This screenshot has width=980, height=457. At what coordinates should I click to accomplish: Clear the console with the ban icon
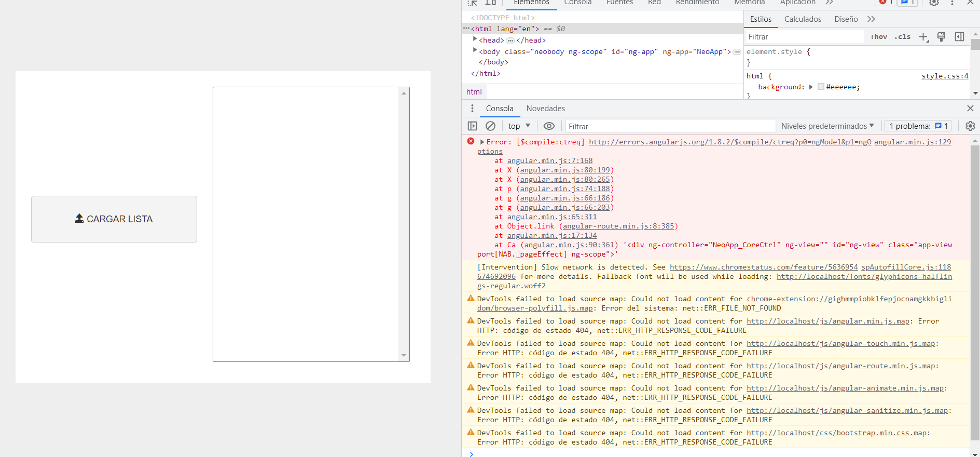tap(490, 126)
